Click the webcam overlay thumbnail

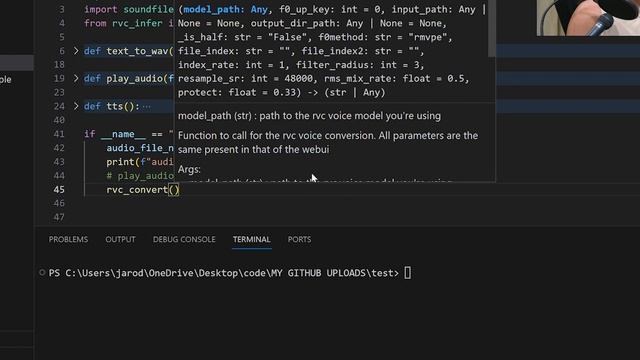click(x=588, y=18)
